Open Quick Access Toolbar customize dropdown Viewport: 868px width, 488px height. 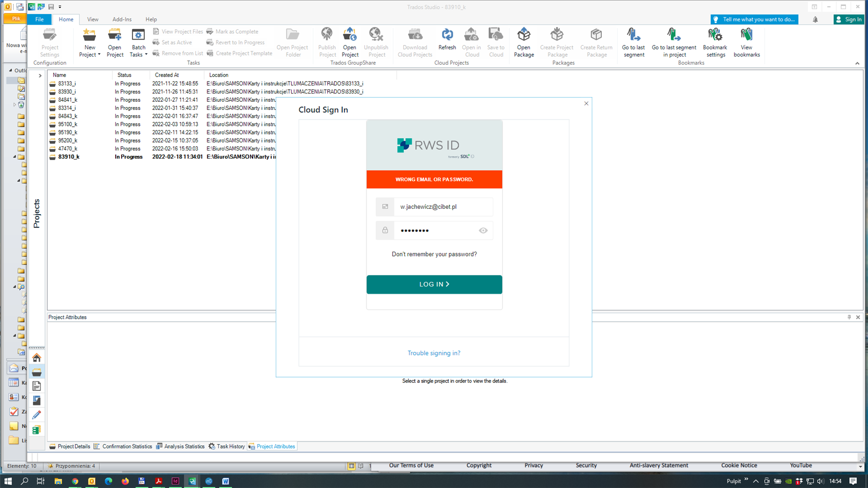click(x=60, y=7)
